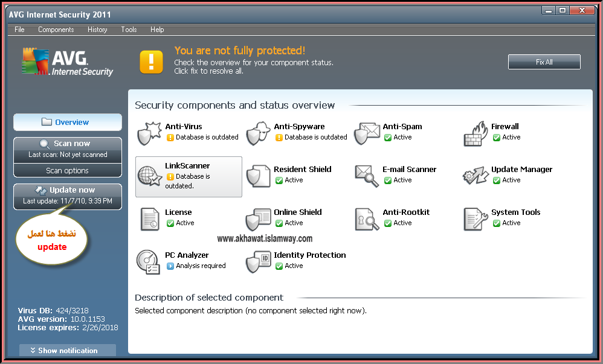The width and height of the screenshot is (603, 364).
Task: Start a scan with Scan now
Action: point(68,150)
